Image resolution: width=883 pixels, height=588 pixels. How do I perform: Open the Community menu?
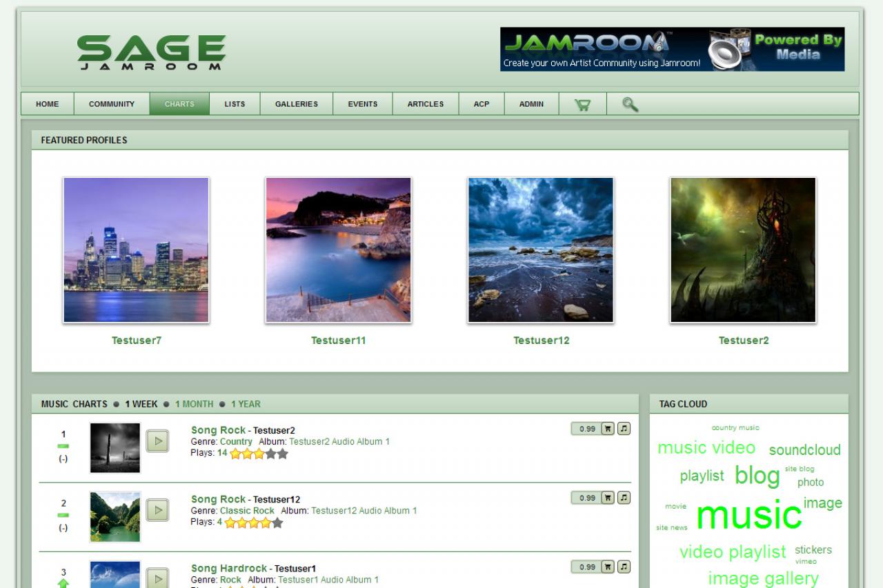(x=112, y=104)
